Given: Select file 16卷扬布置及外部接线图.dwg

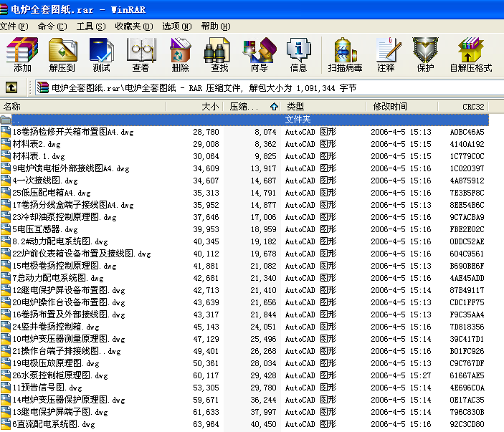Looking at the screenshot, I should (x=69, y=315).
